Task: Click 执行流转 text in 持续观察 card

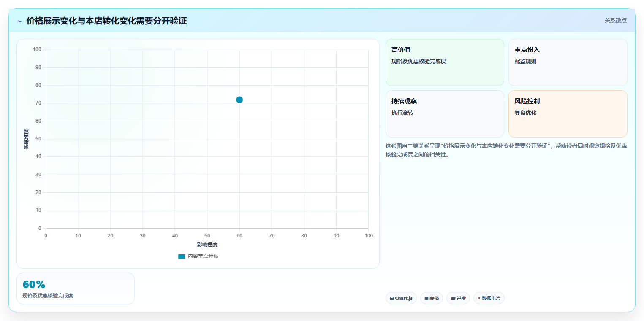Action: [402, 113]
